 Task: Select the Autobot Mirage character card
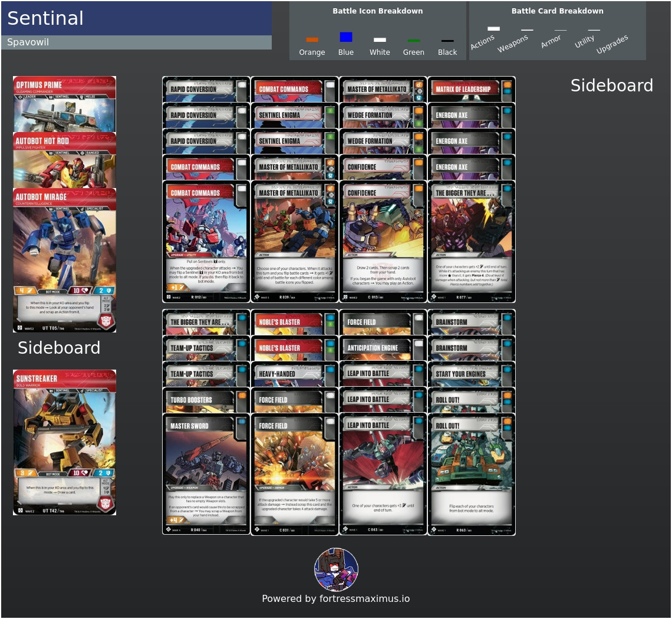click(x=64, y=260)
